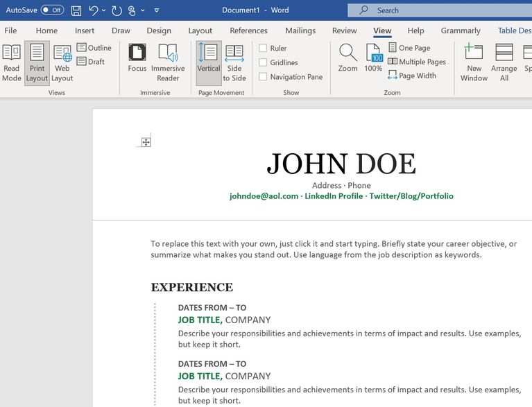Enable the Gridlines checkbox

pos(263,62)
